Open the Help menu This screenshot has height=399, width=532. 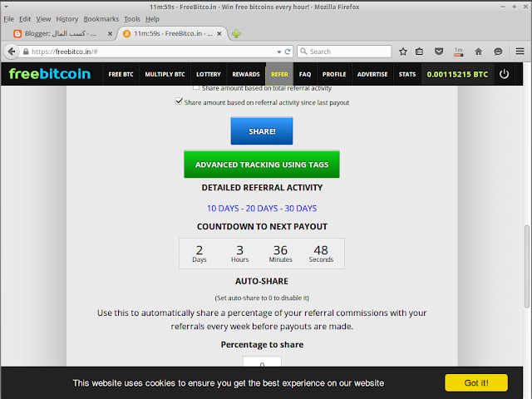point(152,19)
